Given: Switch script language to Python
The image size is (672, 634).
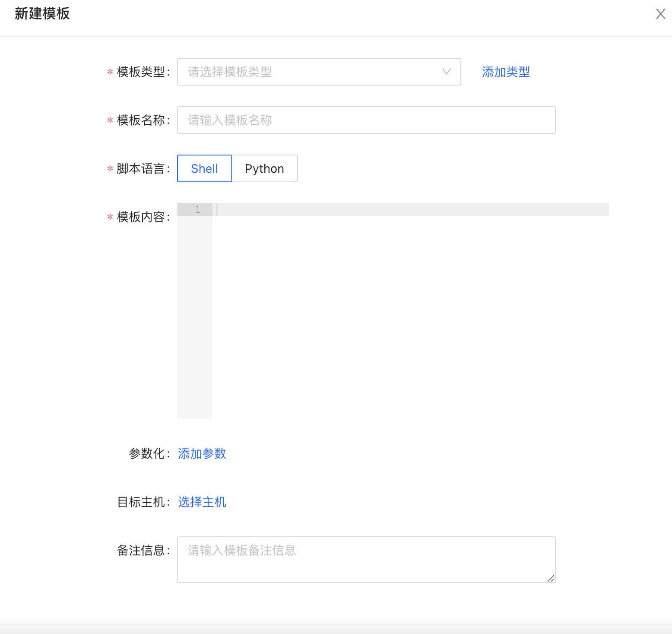Looking at the screenshot, I should coord(264,168).
